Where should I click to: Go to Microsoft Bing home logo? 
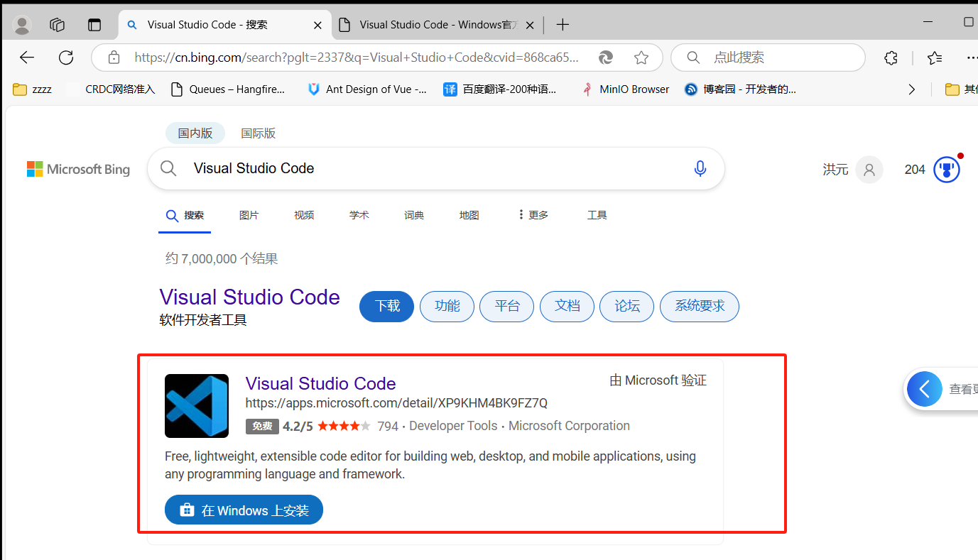tap(78, 169)
